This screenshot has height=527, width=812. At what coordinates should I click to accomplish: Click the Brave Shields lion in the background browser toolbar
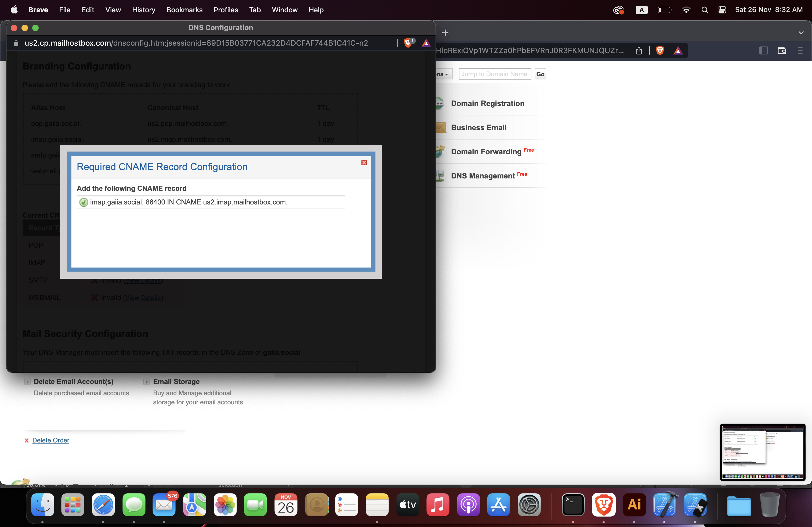[x=660, y=51]
